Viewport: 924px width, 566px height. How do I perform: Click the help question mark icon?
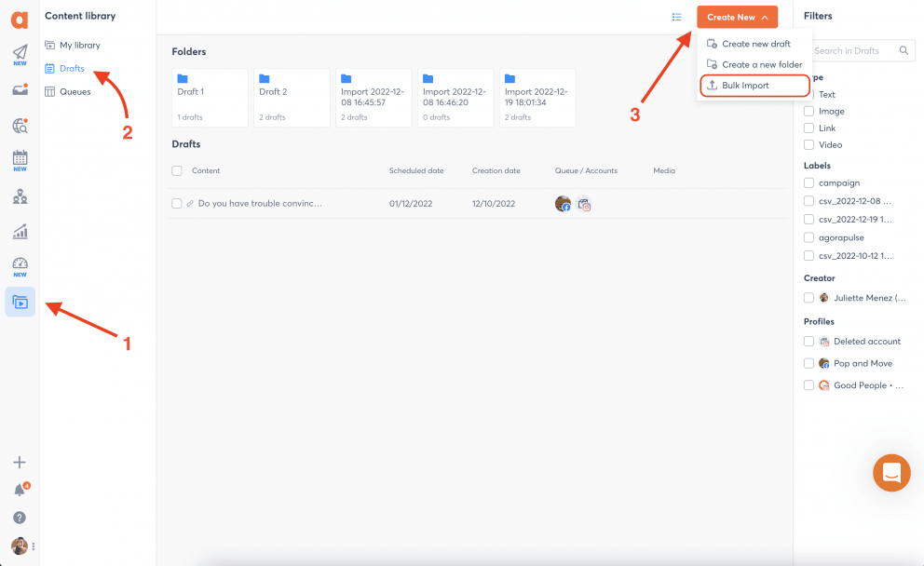pos(20,517)
